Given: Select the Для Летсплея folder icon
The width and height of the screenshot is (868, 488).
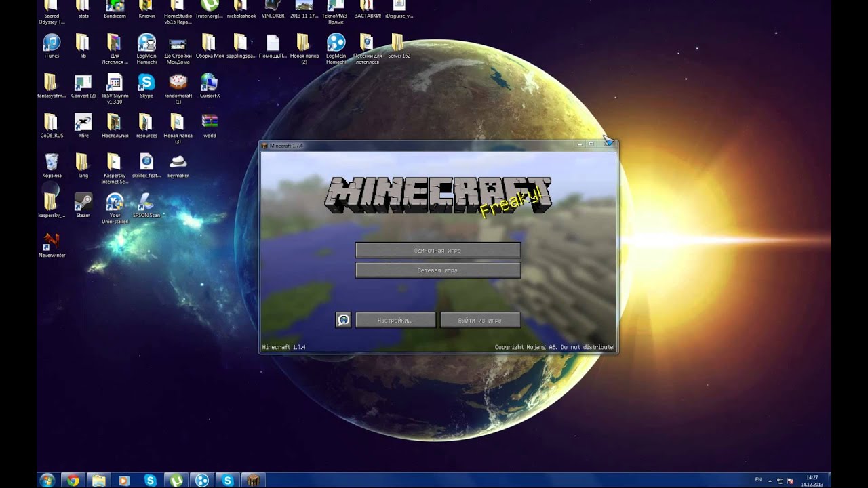Looking at the screenshot, I should tap(115, 49).
